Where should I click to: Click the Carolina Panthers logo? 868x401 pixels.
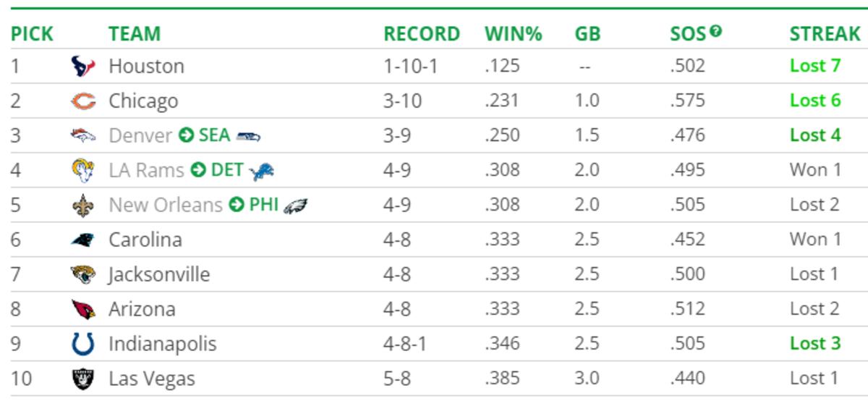(x=83, y=240)
